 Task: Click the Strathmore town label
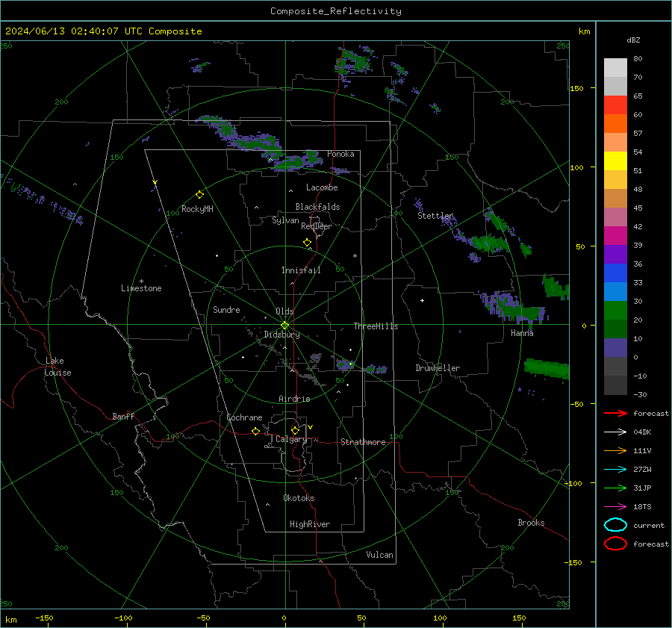(363, 442)
